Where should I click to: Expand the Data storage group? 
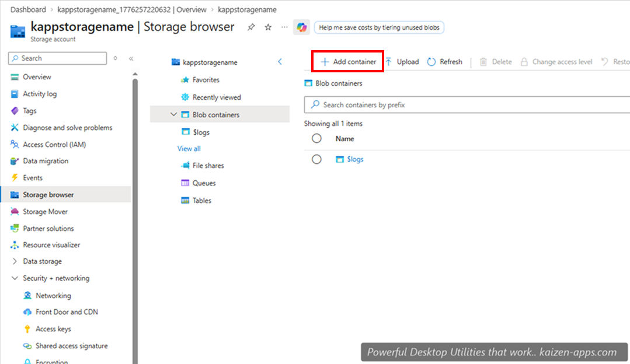click(x=14, y=261)
